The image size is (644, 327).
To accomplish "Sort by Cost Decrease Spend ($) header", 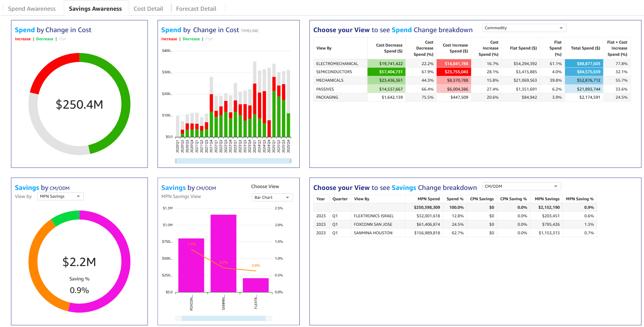I will 389,48.
